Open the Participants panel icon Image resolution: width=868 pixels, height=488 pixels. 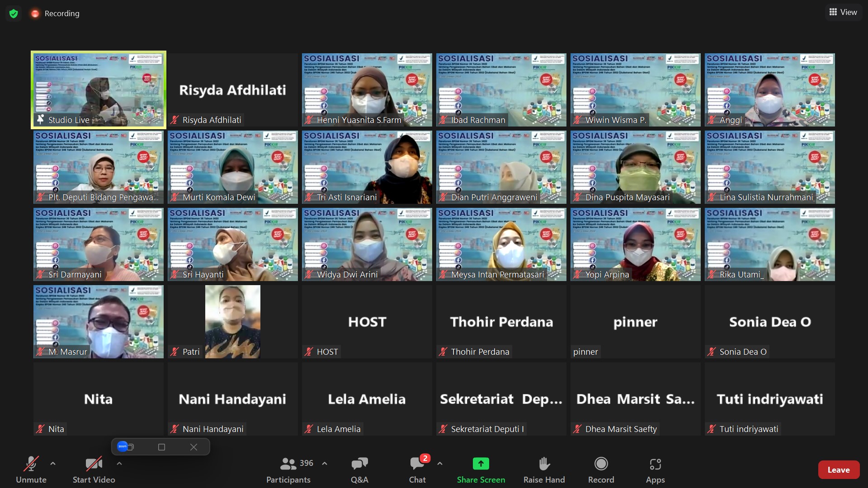[x=288, y=464]
